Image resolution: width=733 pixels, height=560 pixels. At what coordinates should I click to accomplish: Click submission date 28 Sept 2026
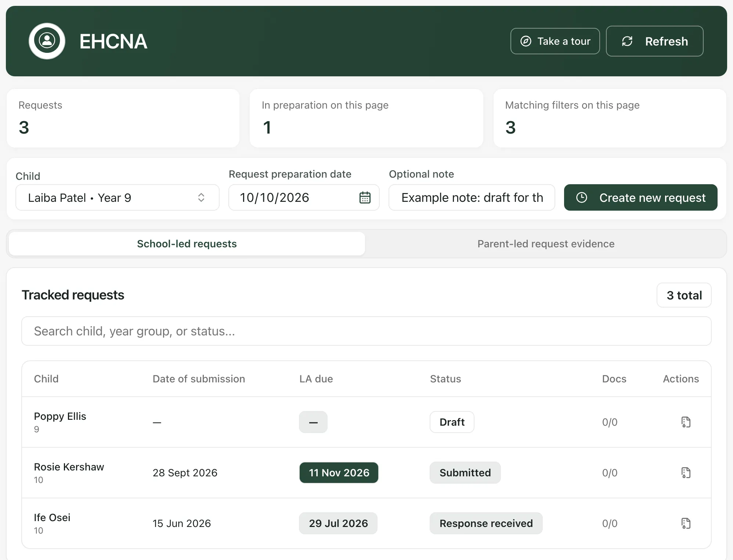click(185, 473)
